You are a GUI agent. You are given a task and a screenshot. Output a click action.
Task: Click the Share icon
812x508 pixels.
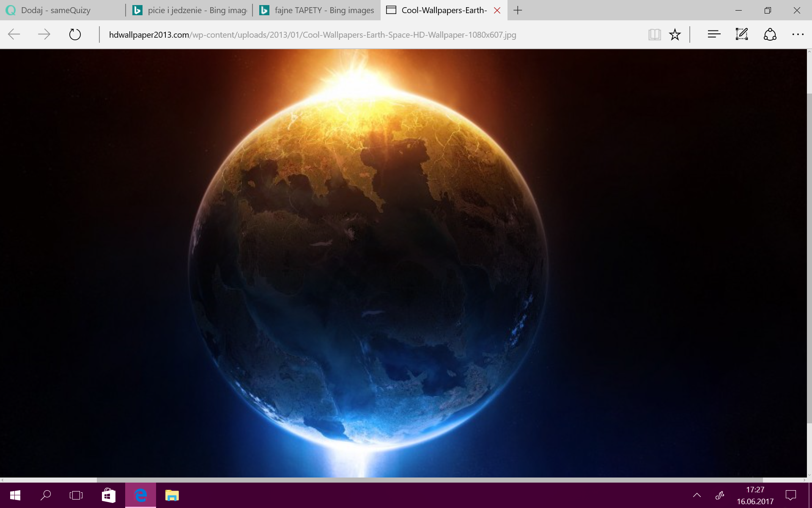770,34
